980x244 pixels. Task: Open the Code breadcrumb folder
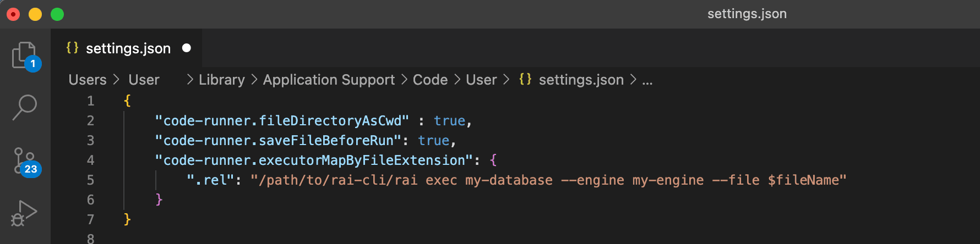[x=430, y=80]
